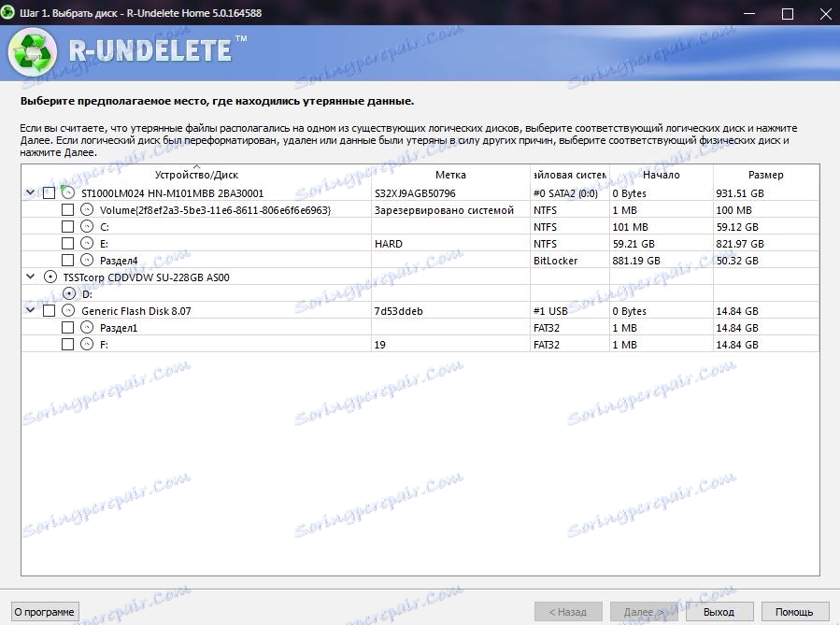The width and height of the screenshot is (840, 625).
Task: Click the HARD label cell
Action: (x=389, y=244)
